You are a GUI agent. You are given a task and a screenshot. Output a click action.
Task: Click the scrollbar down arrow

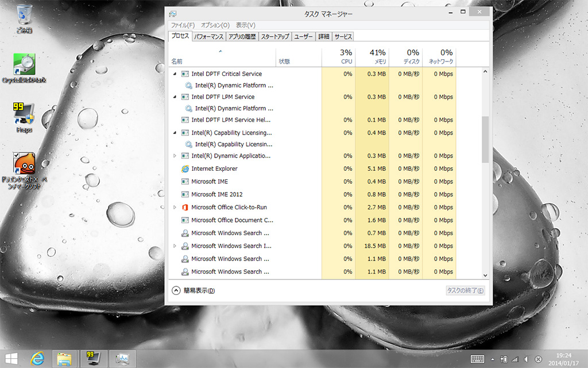(x=485, y=275)
